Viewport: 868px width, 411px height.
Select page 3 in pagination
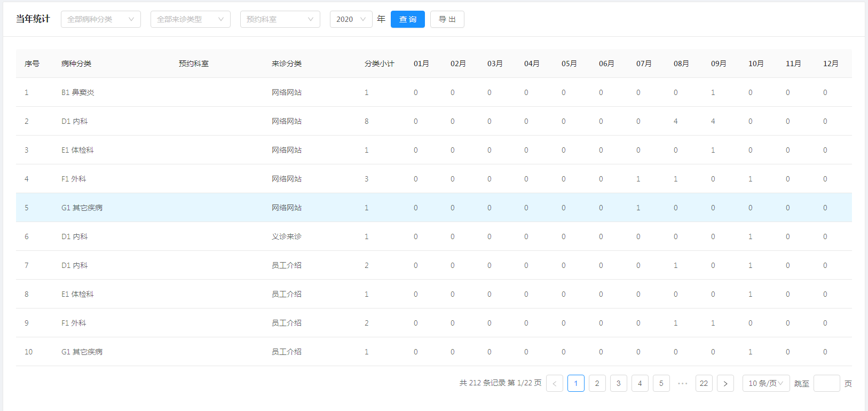tap(619, 383)
